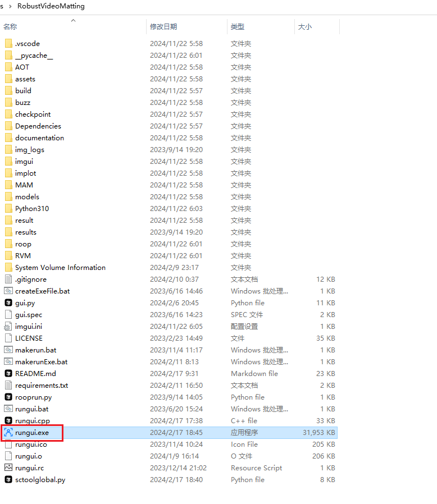Sort files by the 名称 column header
Viewport: 437px width, 504px height.
[x=10, y=27]
